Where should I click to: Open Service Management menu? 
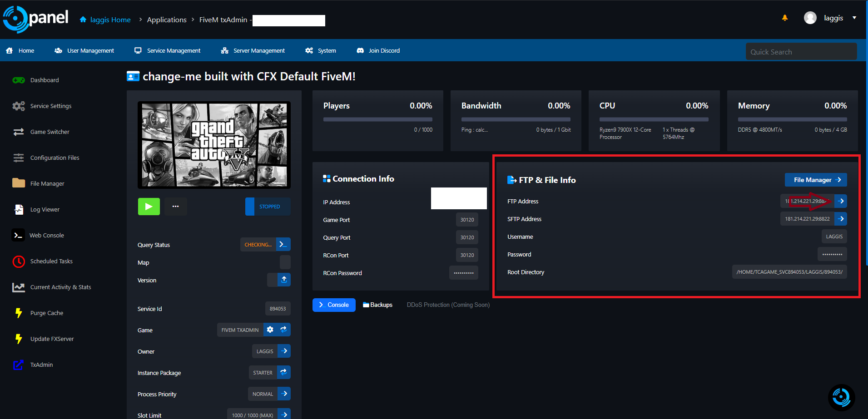click(x=167, y=50)
